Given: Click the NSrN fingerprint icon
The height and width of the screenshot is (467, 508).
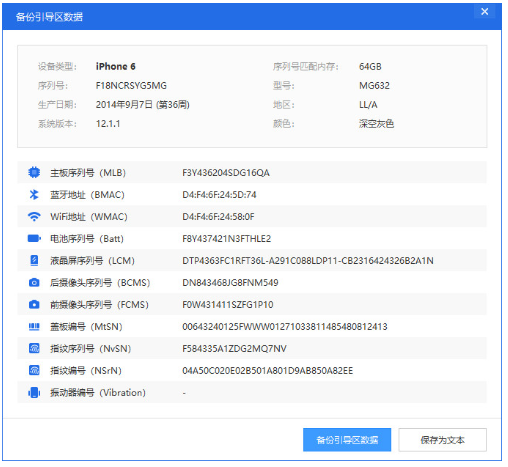Looking at the screenshot, I should coord(34,370).
